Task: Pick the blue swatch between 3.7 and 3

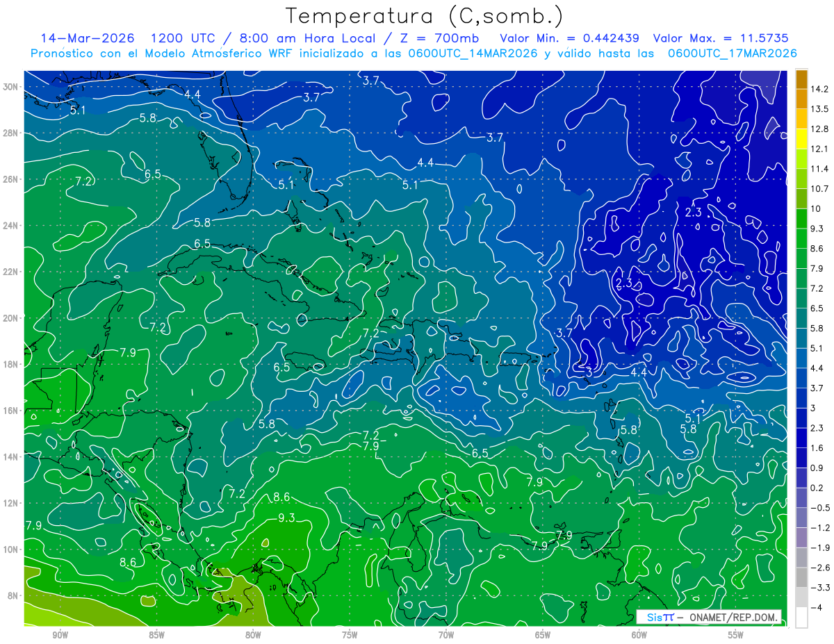Action: (x=801, y=398)
